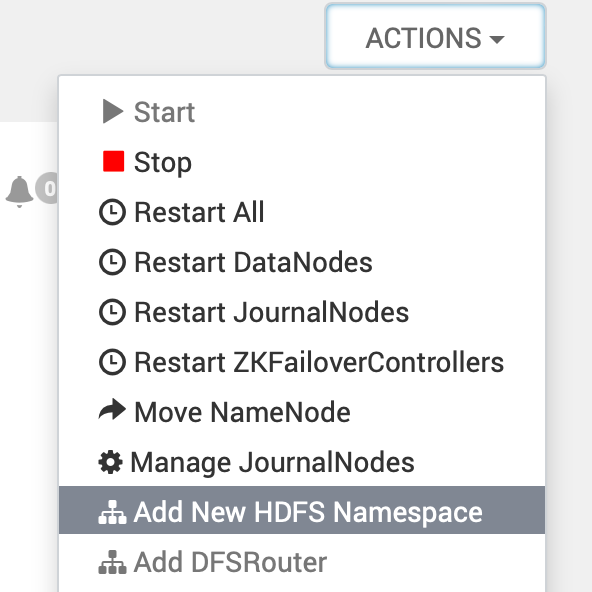Click the alerts bell icon
Screen dimensions: 592x592
pos(20,191)
